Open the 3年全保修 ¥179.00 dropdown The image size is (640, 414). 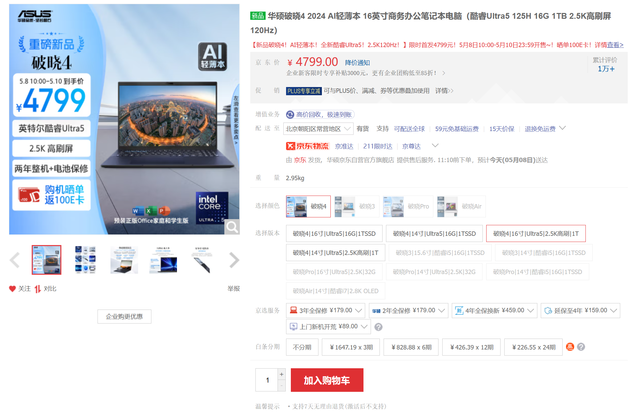(x=325, y=310)
